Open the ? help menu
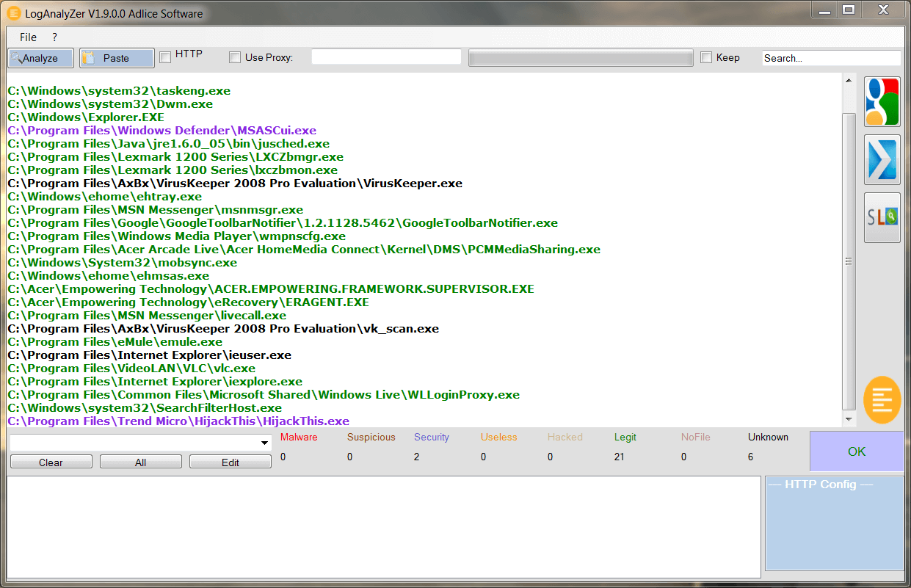The height and width of the screenshot is (588, 911). (54, 37)
